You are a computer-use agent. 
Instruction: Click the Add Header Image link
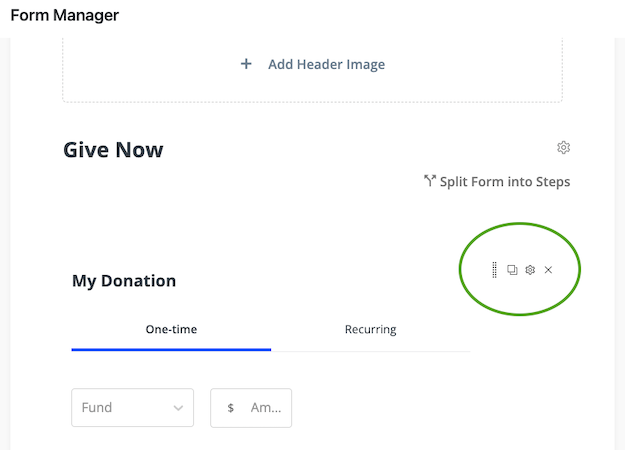(326, 64)
